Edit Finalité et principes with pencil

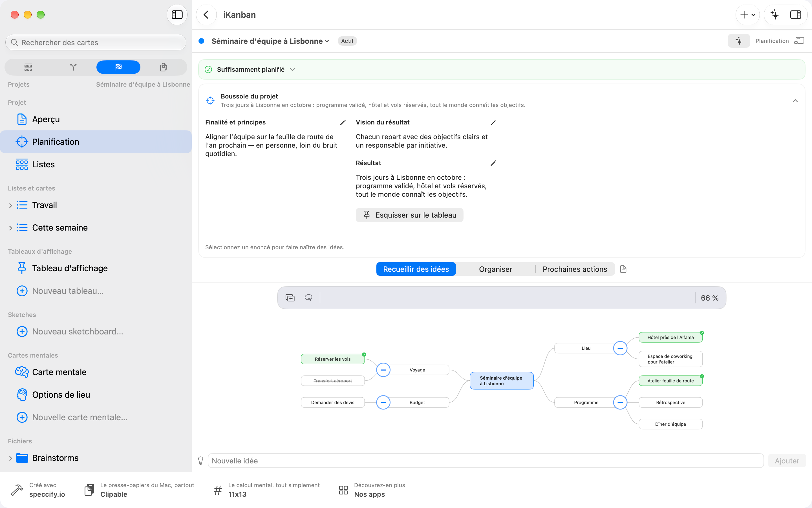(x=343, y=123)
